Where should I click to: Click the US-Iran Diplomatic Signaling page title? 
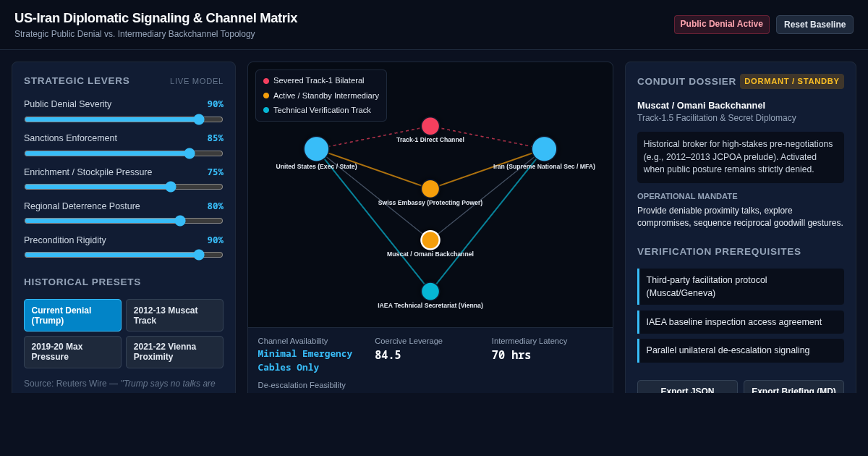156,18
